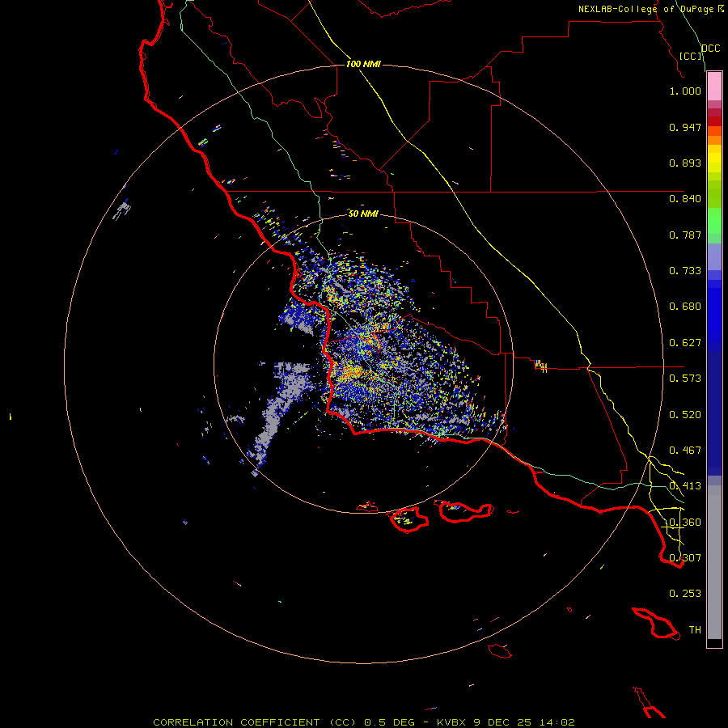The height and width of the screenshot is (728, 728).
Task: Click the 100 NMI range ring label
Action: point(363,64)
